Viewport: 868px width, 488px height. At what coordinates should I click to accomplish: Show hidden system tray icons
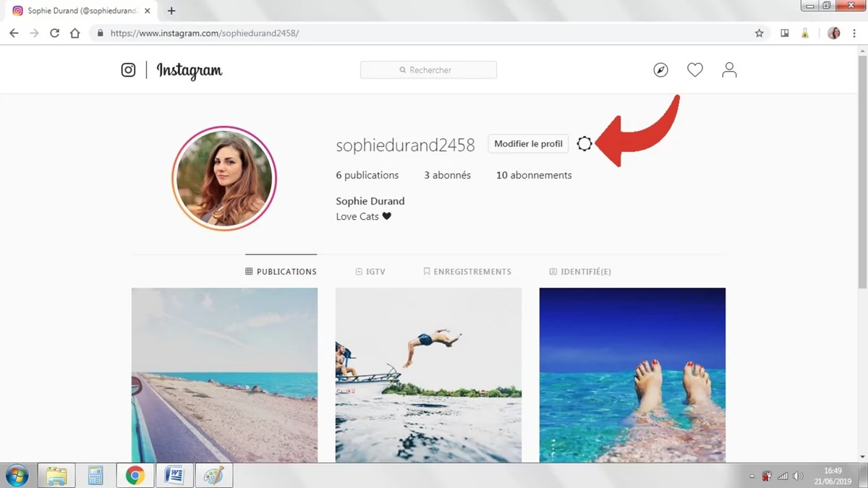click(752, 476)
